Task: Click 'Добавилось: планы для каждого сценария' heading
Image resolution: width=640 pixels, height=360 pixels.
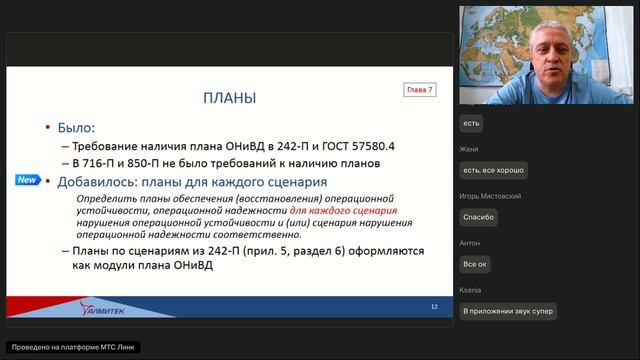Action: 192,182
